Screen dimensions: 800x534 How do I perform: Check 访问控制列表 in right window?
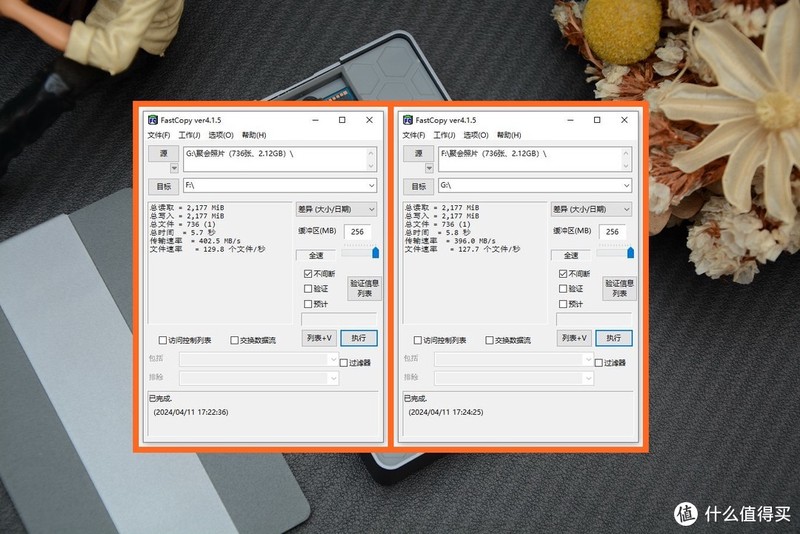tap(418, 340)
